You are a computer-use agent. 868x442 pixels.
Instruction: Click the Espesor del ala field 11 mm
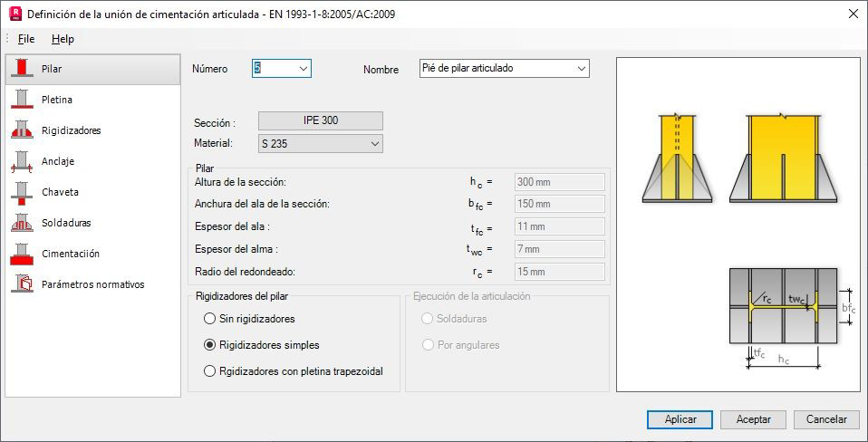[x=560, y=226]
